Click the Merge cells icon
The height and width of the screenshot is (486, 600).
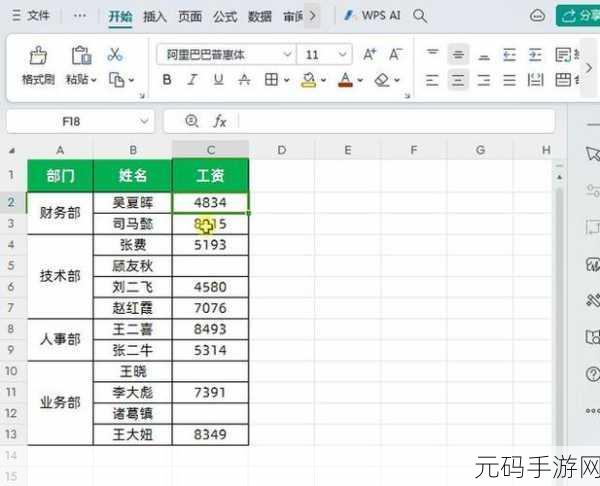coord(563,80)
